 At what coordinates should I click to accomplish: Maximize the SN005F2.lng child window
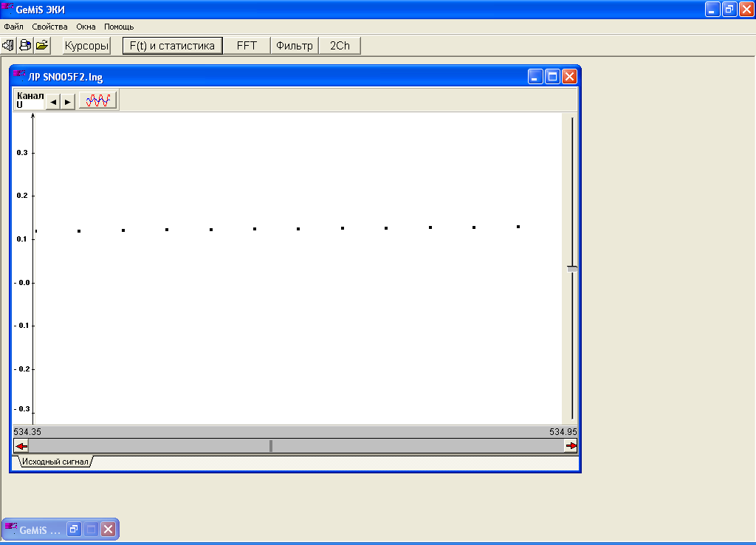click(x=552, y=77)
